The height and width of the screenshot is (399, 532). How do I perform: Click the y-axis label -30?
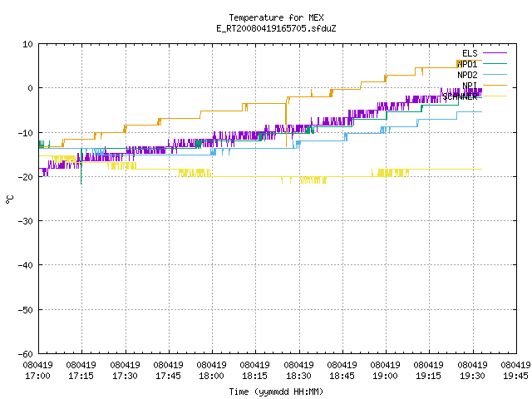tap(26, 221)
